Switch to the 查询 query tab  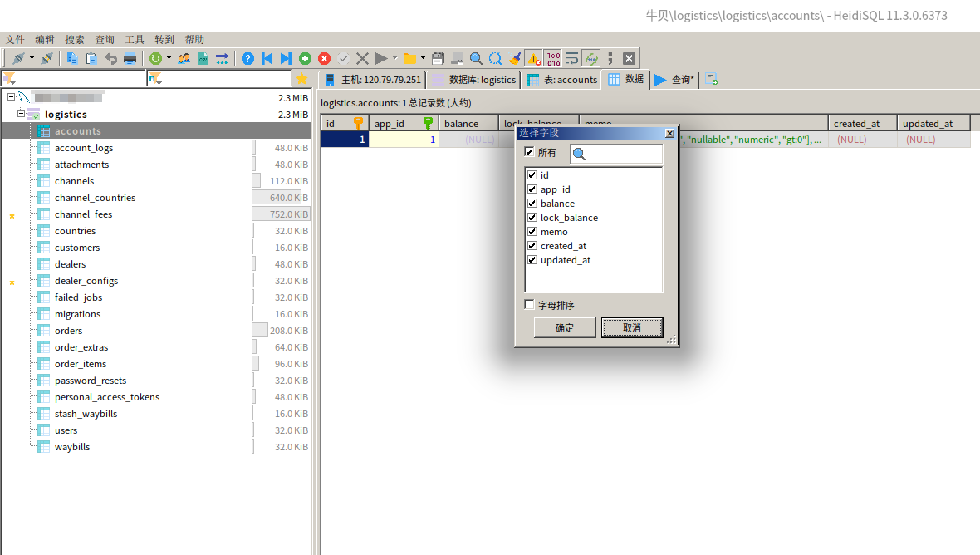(674, 80)
